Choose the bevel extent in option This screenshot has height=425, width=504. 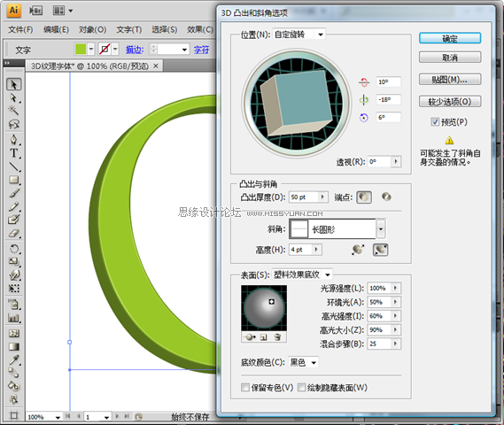(x=381, y=250)
